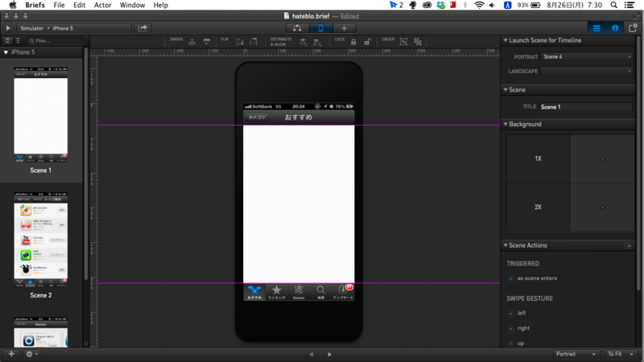Click the Simulator breadcrumb

click(x=31, y=28)
